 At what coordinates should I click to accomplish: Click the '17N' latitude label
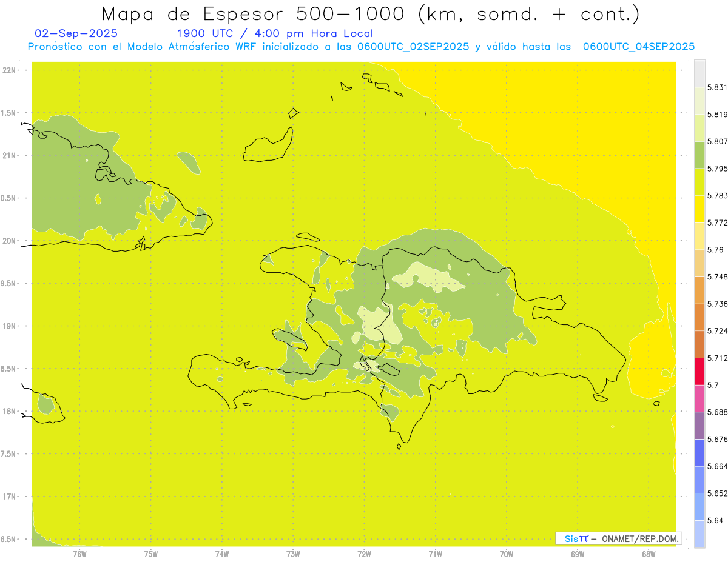click(10, 497)
